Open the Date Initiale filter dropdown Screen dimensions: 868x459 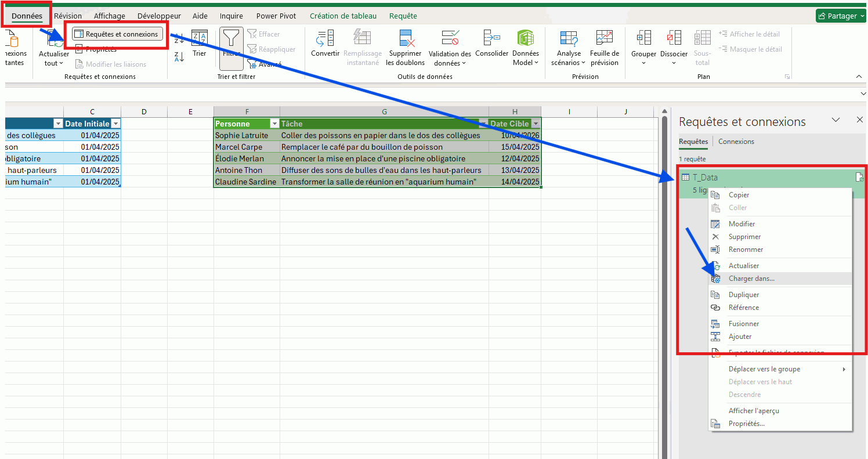[115, 124]
